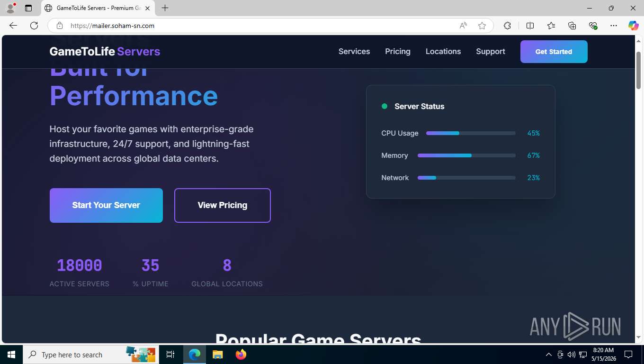This screenshot has width=644, height=364.
Task: Click the scrollbar down arrow
Action: click(639, 337)
